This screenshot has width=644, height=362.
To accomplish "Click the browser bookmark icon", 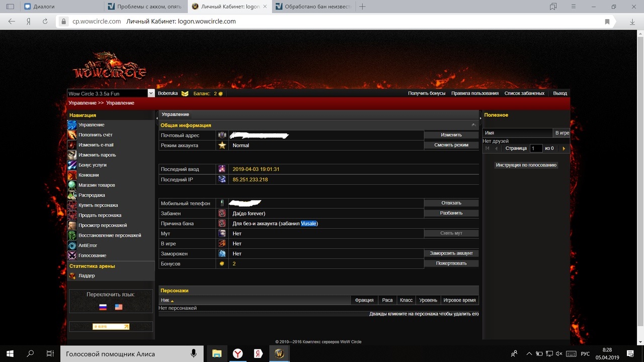I will click(607, 22).
